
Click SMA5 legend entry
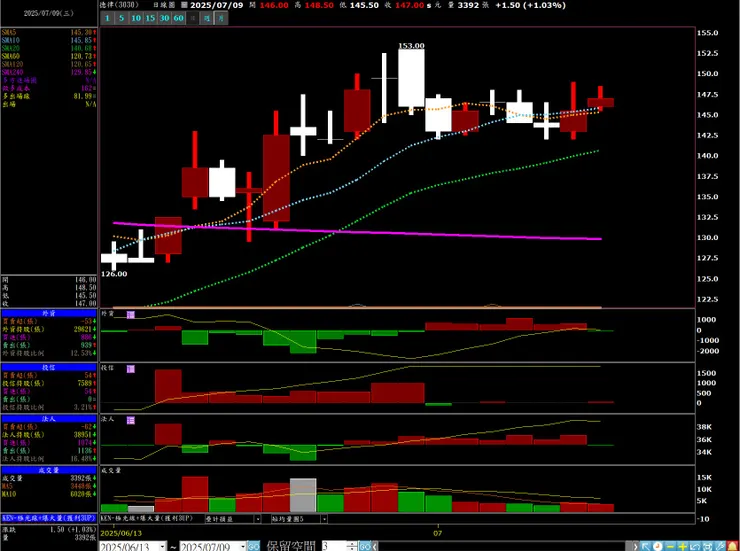[8, 32]
